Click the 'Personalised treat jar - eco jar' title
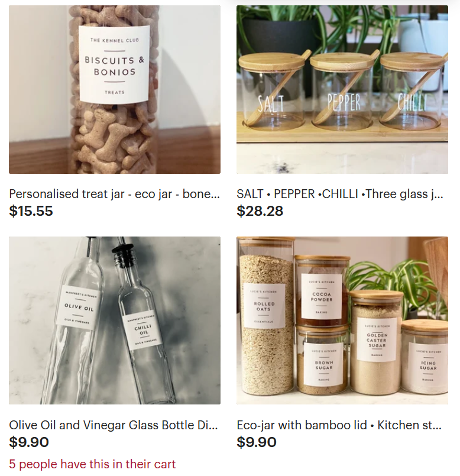Viewport: 460px width, 476px height. 115,194
